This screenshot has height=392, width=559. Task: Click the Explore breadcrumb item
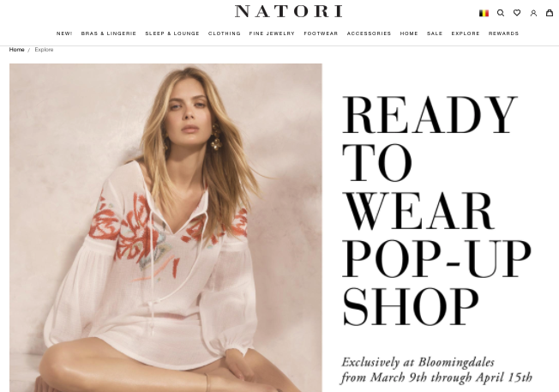pos(44,50)
